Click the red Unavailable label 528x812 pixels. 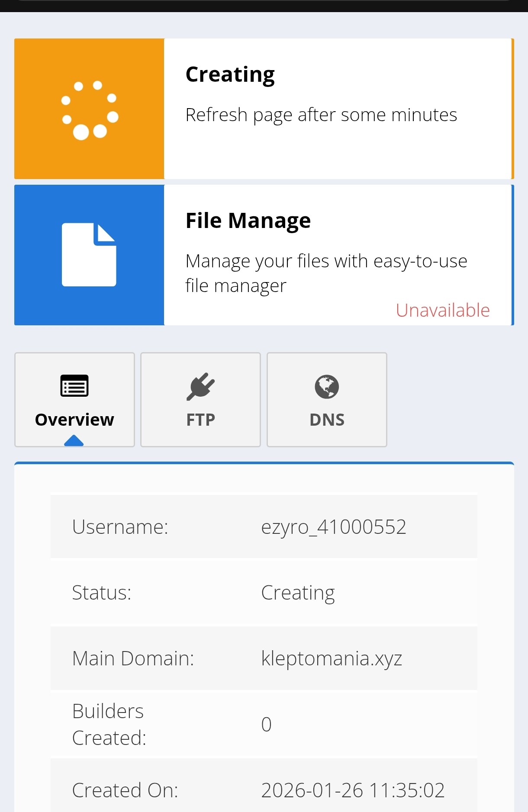pyautogui.click(x=442, y=310)
